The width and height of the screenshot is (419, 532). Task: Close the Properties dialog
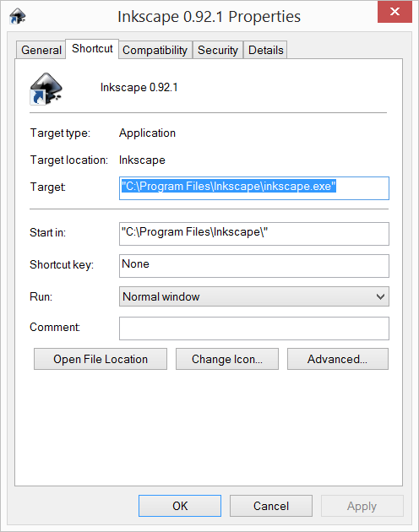[x=395, y=12]
